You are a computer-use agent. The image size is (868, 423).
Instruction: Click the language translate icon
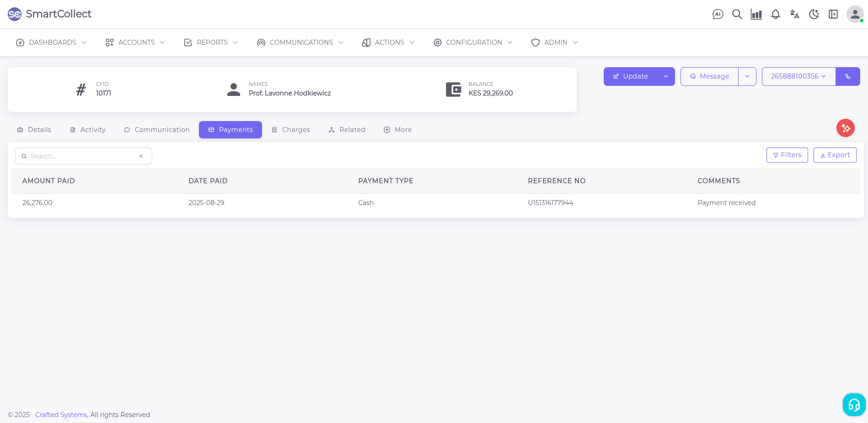[x=794, y=14]
